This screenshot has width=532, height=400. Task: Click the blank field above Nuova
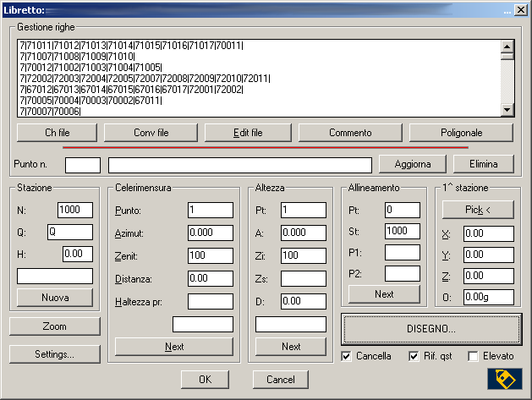pyautogui.click(x=55, y=277)
